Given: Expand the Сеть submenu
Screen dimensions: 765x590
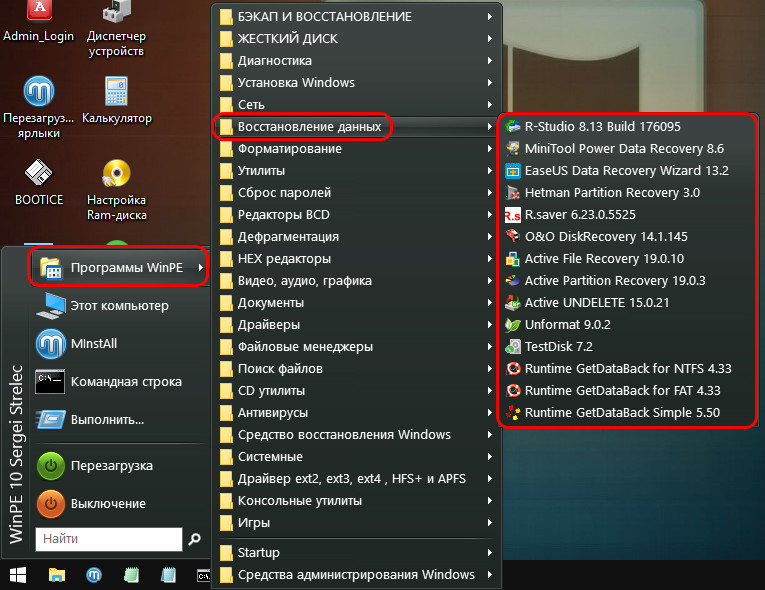Looking at the screenshot, I should [357, 104].
